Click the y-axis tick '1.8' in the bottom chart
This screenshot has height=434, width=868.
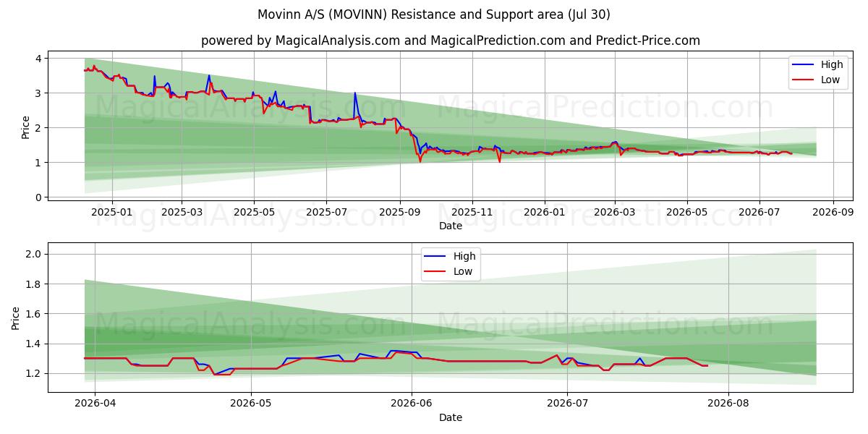35,284
